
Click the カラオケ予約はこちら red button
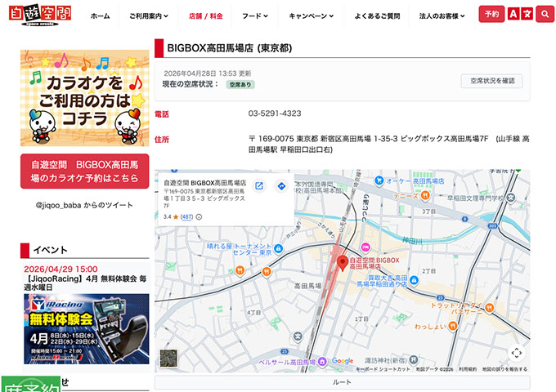pyautogui.click(x=85, y=171)
